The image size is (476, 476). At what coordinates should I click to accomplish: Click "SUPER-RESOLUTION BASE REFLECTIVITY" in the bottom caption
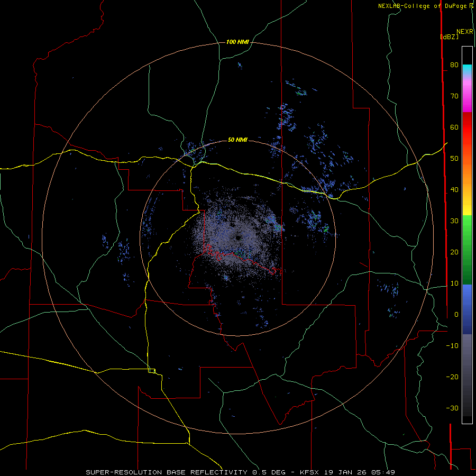click(x=167, y=472)
